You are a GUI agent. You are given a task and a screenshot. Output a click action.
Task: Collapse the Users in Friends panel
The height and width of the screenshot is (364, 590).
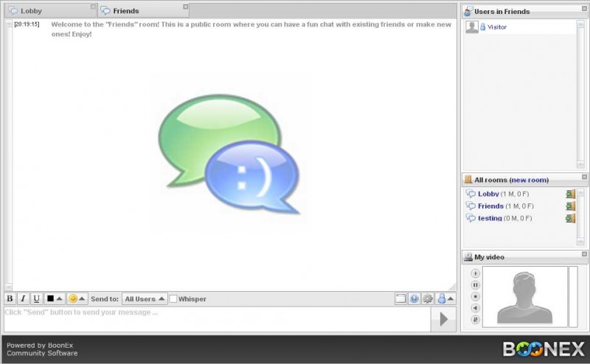pos(584,8)
